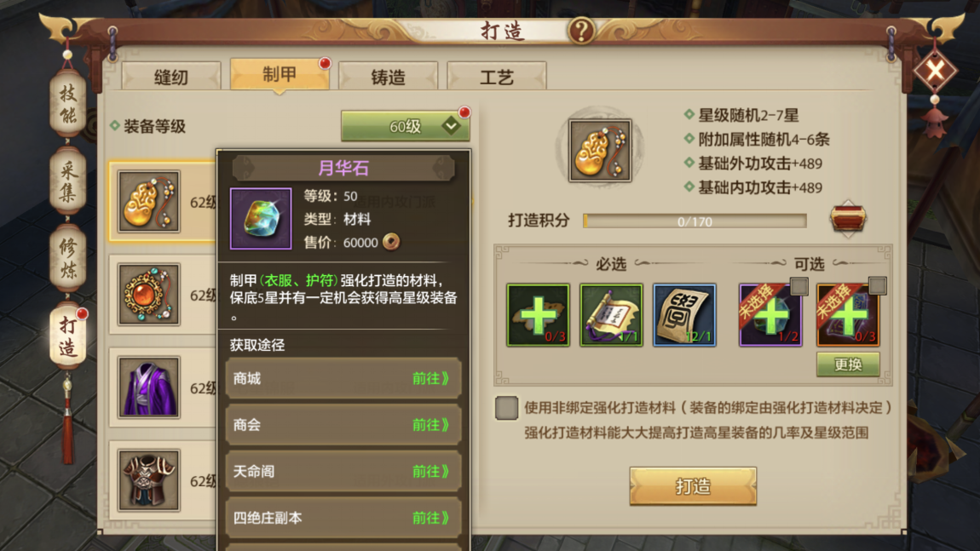Go to 天命阁 source entry
The width and height of the screenshot is (980, 551).
click(x=343, y=471)
